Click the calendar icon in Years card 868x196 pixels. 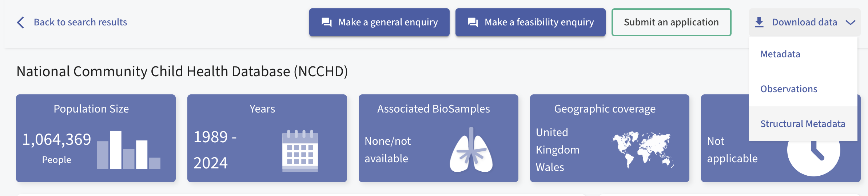[300, 151]
